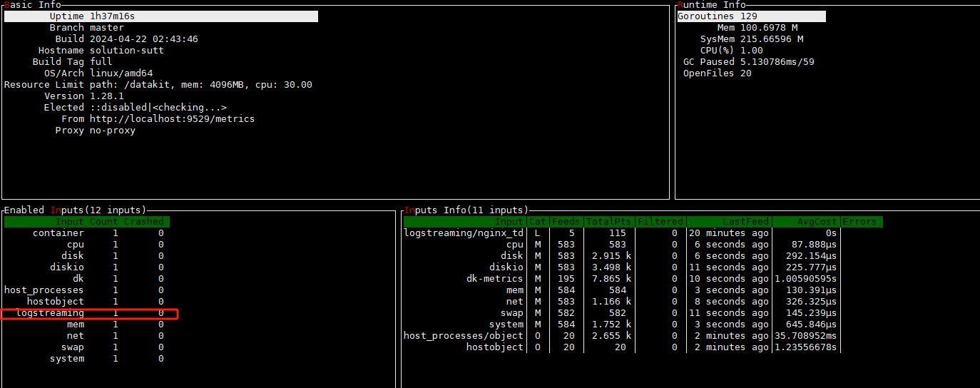The image size is (980, 388).
Task: Click the host_processes/object row in Inputs Info
Action: click(464, 336)
